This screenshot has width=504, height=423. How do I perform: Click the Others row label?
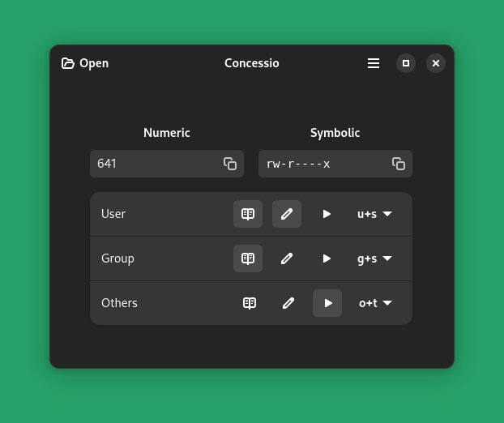(x=119, y=303)
